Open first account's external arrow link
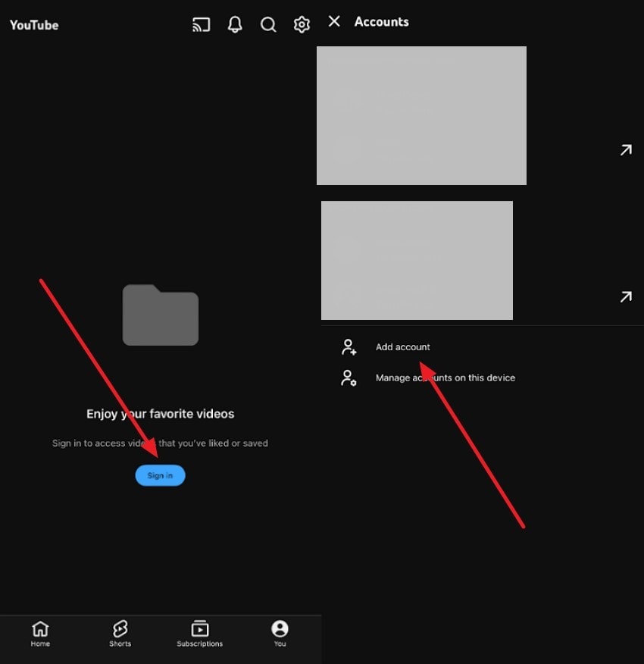 click(x=626, y=150)
